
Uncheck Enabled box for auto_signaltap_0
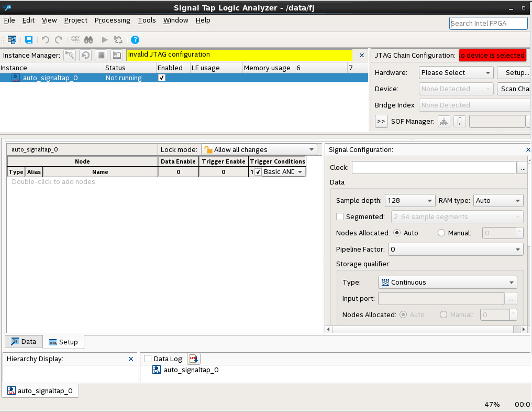pyautogui.click(x=162, y=78)
